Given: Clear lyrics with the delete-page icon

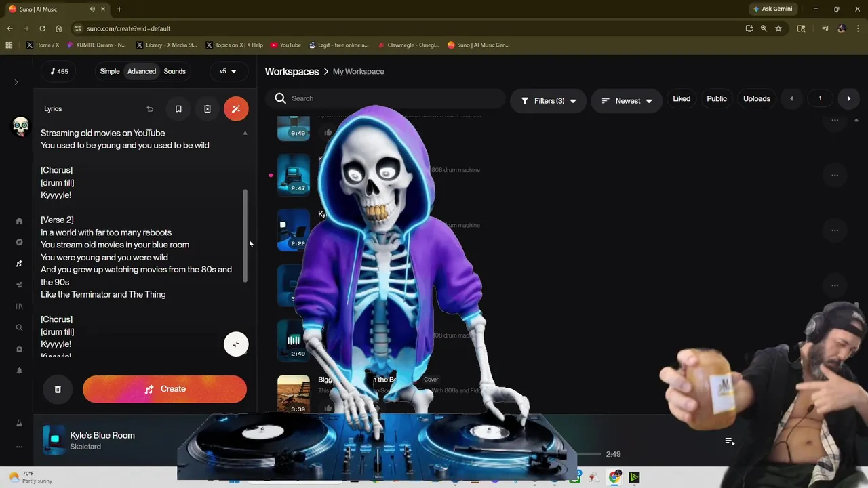Looking at the screenshot, I should pos(208,108).
